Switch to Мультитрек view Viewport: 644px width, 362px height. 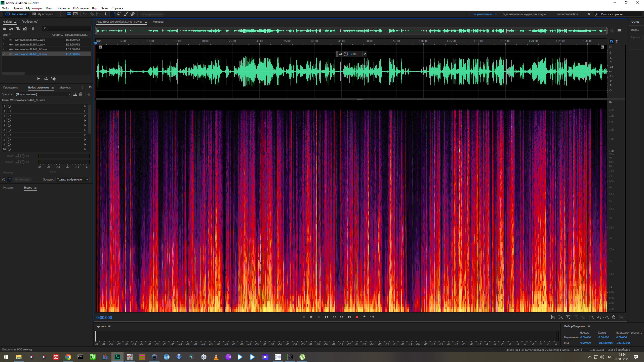tap(42, 14)
